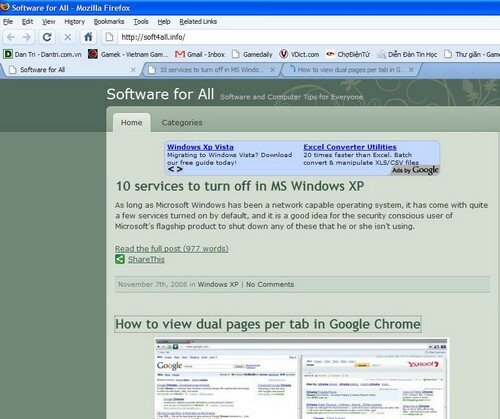This screenshot has width=500, height=419.
Task: Open the Windows XP category link
Action: [x=218, y=284]
